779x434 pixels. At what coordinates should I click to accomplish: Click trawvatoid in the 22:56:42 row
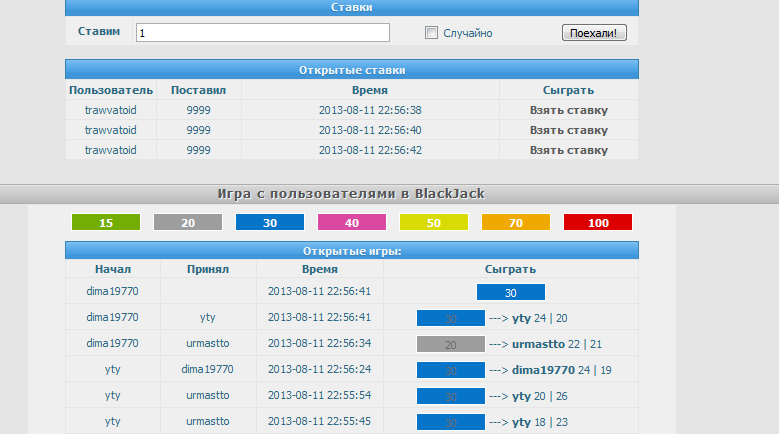tap(110, 149)
